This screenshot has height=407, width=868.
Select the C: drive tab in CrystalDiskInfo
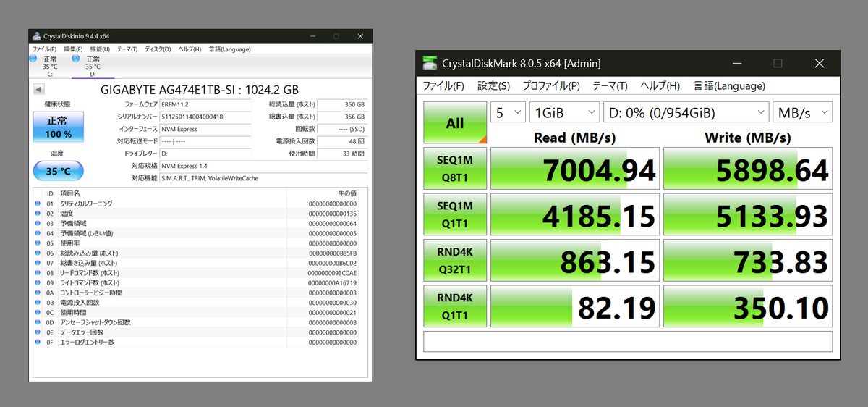coord(50,65)
